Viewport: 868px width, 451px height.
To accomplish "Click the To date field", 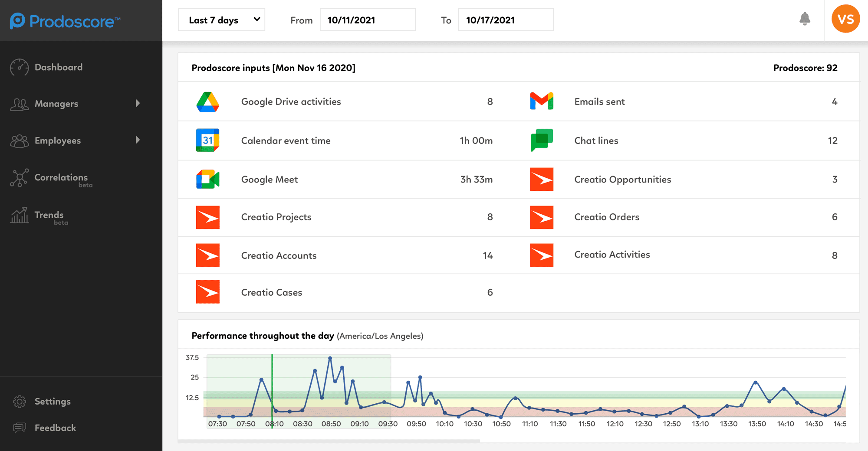I will [506, 20].
